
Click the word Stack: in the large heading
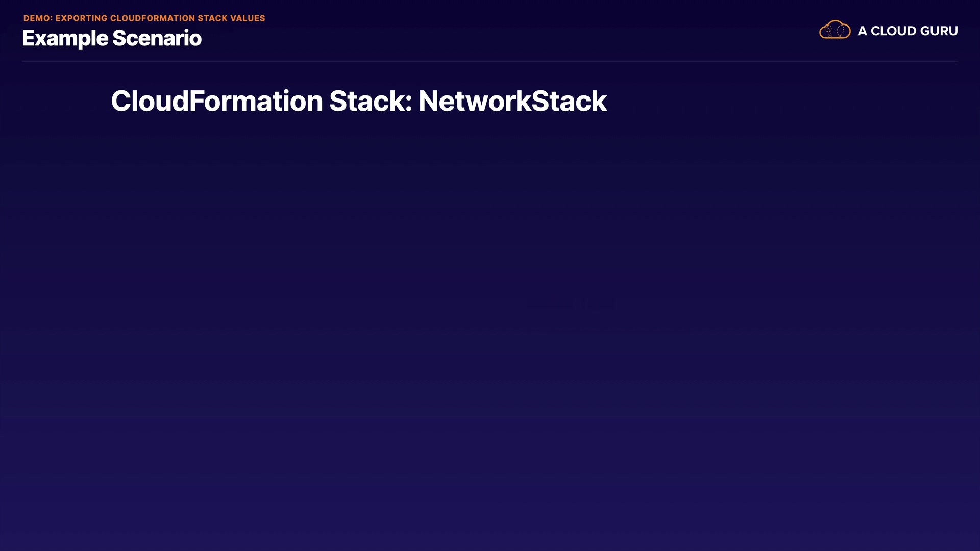[371, 101]
